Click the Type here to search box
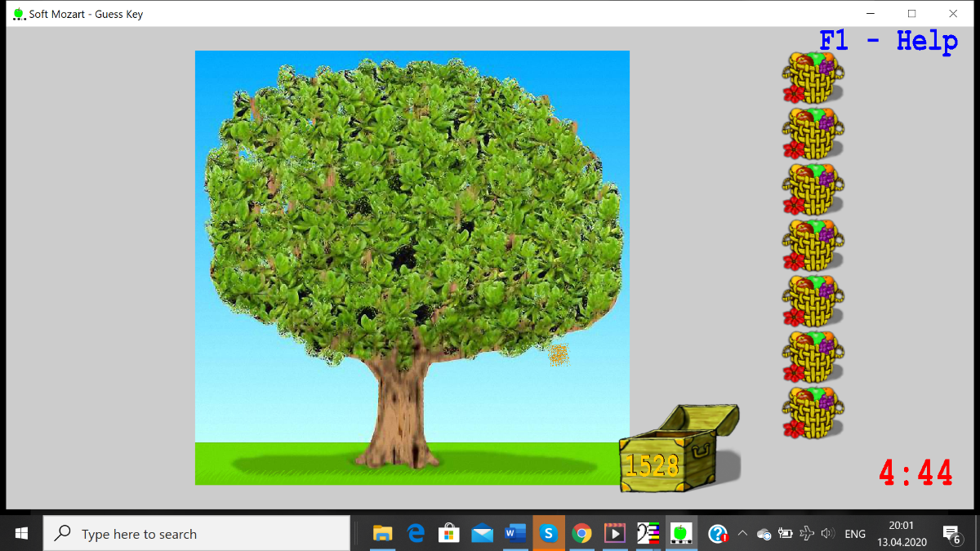 [197, 534]
